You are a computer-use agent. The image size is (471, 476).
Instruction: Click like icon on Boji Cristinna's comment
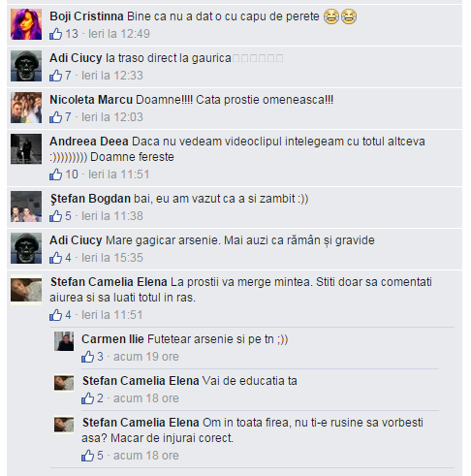tap(55, 34)
